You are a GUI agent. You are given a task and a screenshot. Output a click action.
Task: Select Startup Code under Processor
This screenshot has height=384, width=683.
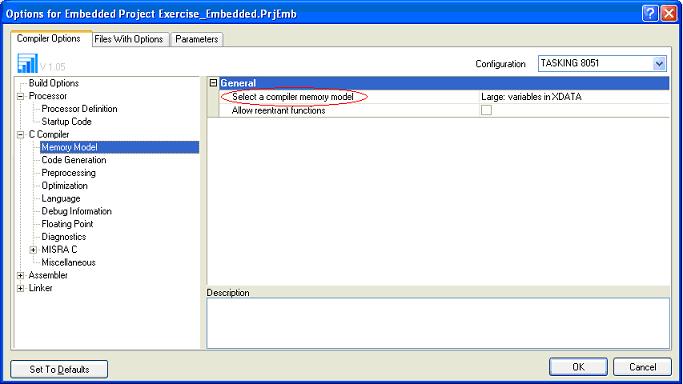point(66,122)
